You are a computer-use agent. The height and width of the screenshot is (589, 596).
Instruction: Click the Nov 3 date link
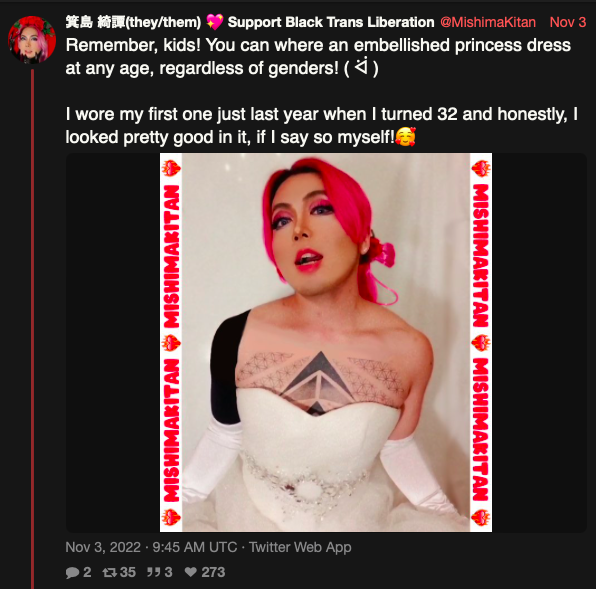[568, 22]
